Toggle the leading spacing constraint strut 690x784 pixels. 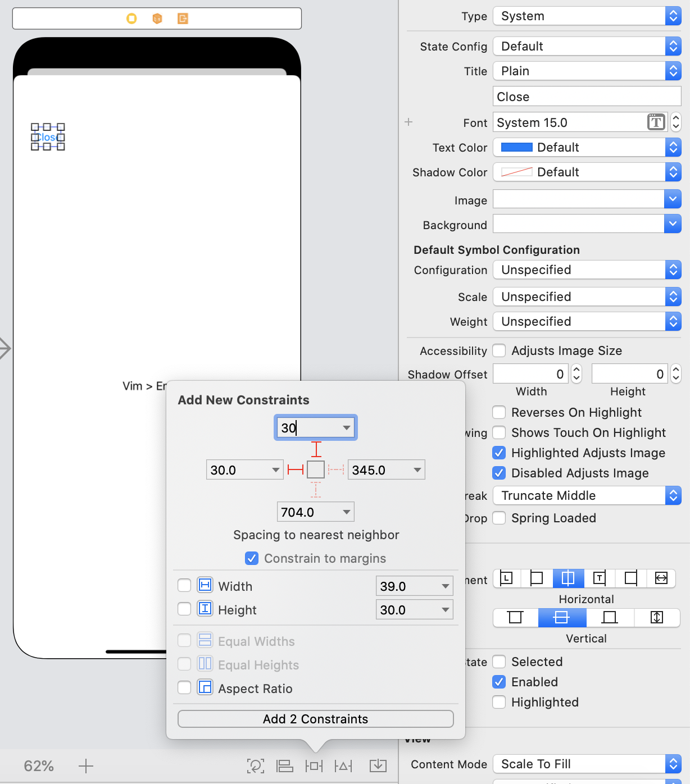(296, 470)
